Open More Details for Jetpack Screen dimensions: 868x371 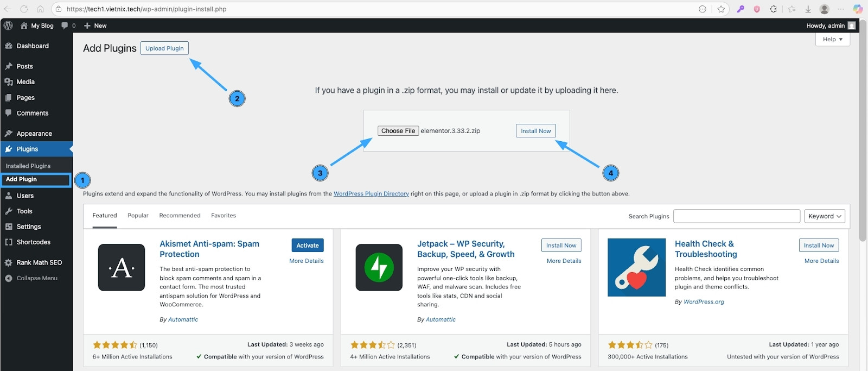[x=564, y=261]
